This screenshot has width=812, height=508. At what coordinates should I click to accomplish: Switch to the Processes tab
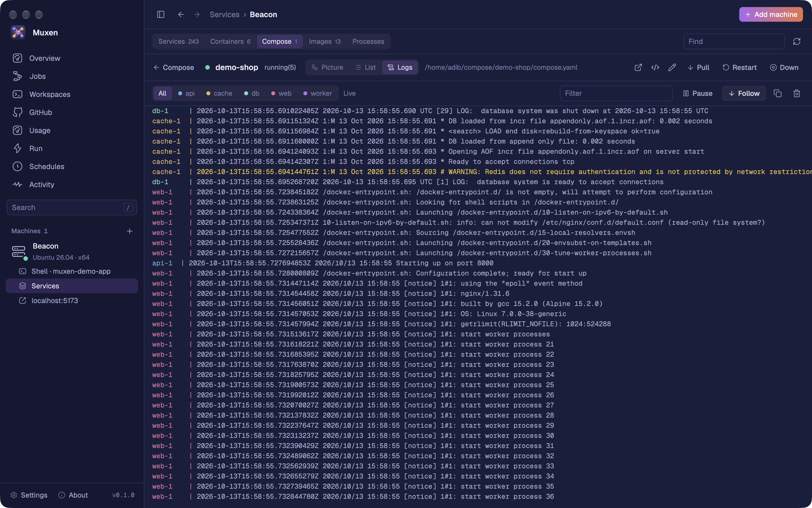tap(368, 41)
